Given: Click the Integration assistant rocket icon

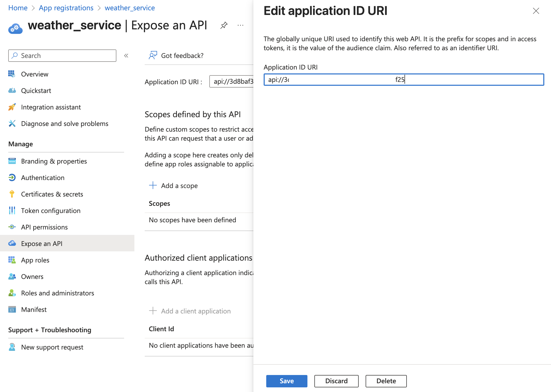Looking at the screenshot, I should point(12,107).
